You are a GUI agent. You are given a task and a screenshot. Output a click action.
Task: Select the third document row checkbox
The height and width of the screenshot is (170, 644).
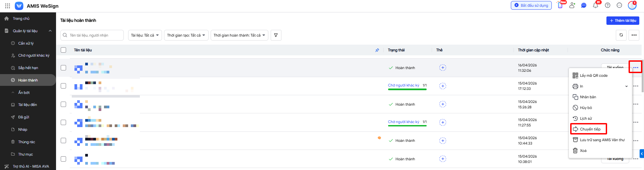click(x=63, y=104)
